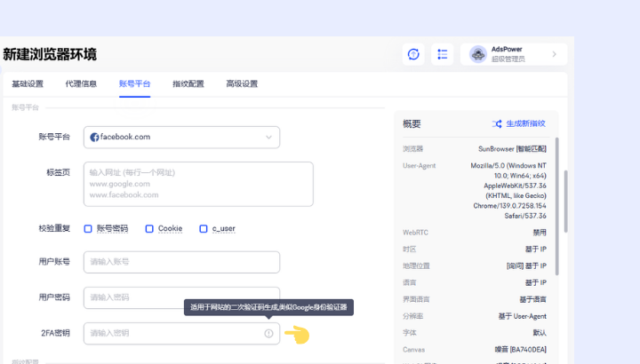
Task: Click the 2FA密钥 input field
Action: pos(181,334)
